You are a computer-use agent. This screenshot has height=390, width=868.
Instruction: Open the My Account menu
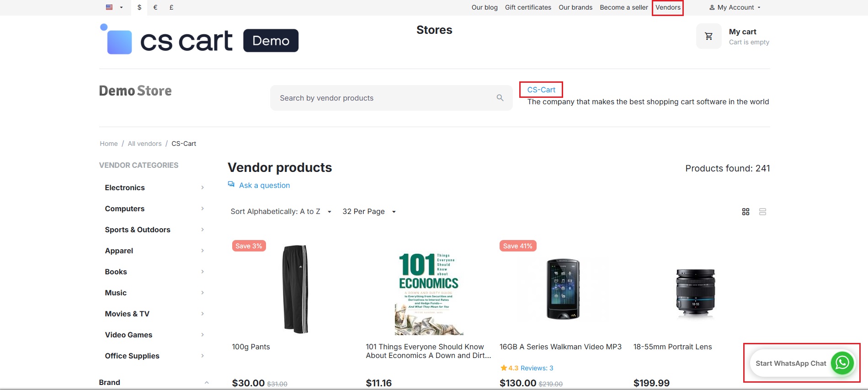point(735,7)
